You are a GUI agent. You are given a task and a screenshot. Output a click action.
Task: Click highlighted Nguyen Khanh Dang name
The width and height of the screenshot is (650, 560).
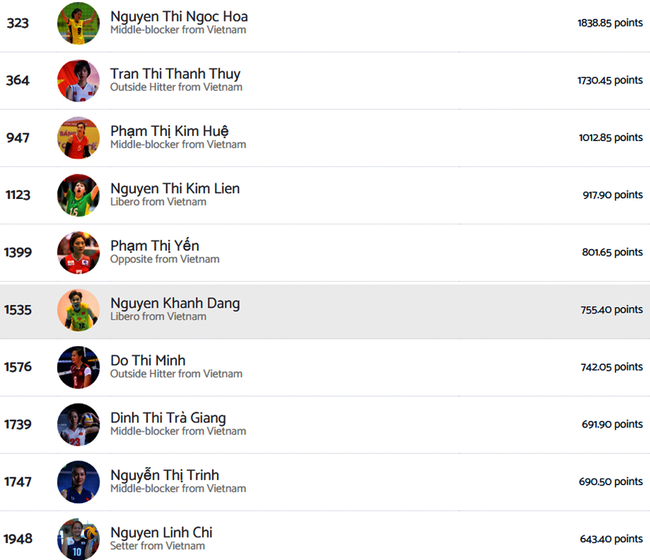click(175, 303)
